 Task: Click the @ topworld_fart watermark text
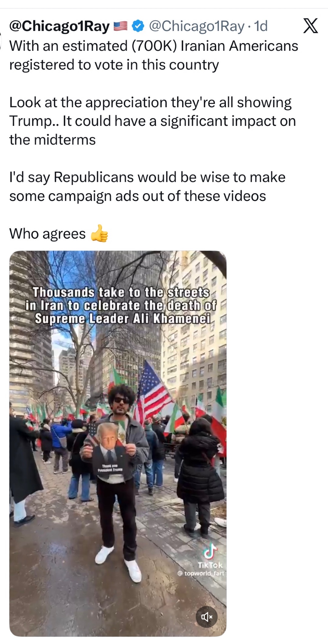[x=200, y=573]
